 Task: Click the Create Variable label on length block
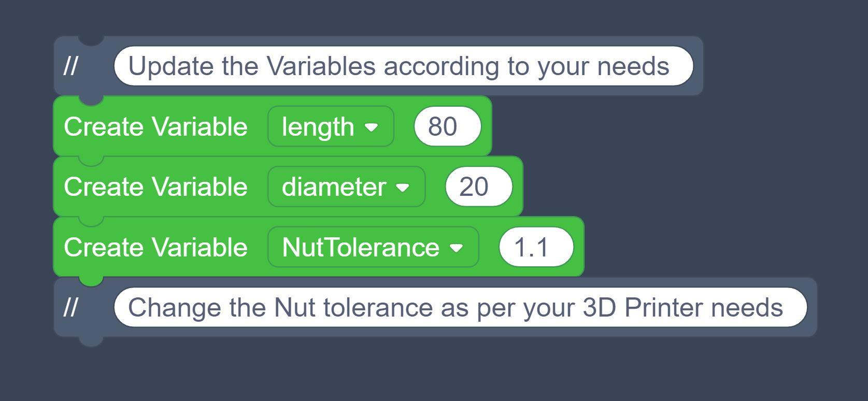(x=155, y=126)
